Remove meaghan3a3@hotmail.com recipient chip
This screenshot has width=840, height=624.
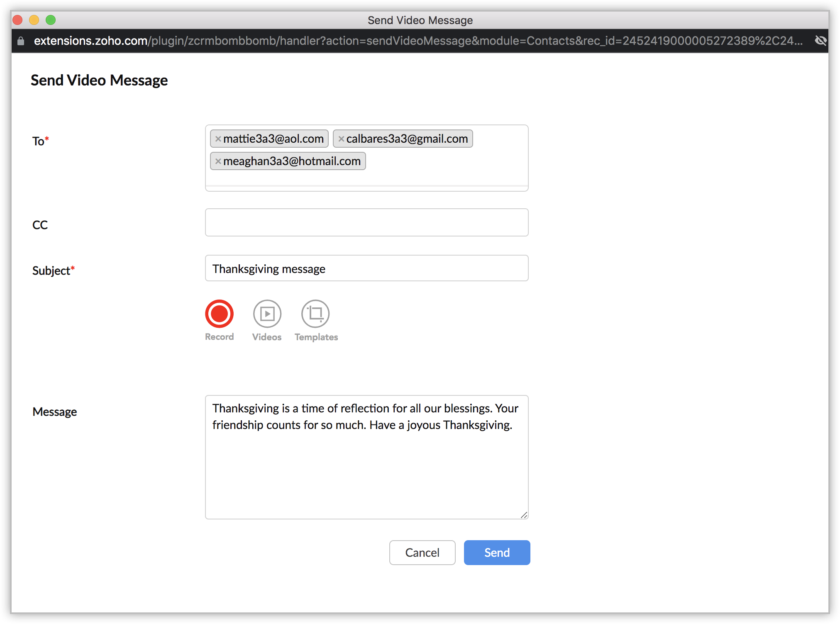click(x=218, y=161)
